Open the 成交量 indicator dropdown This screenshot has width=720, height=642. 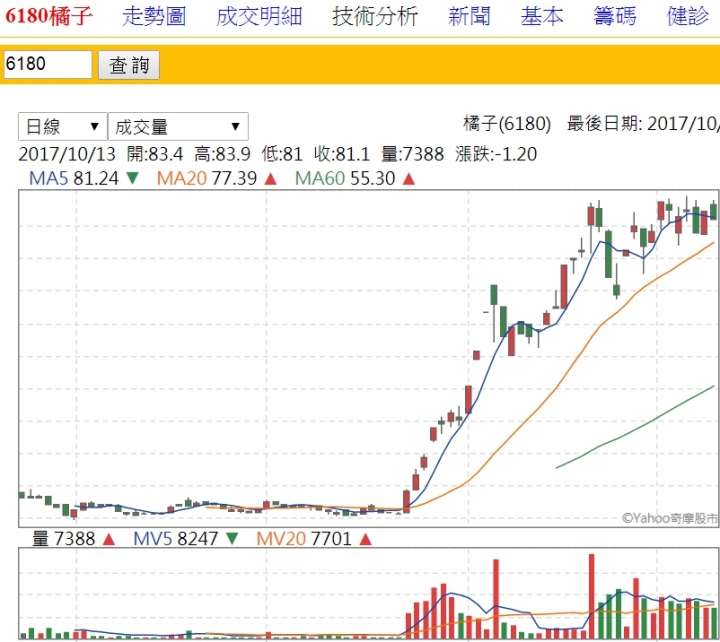[178, 126]
